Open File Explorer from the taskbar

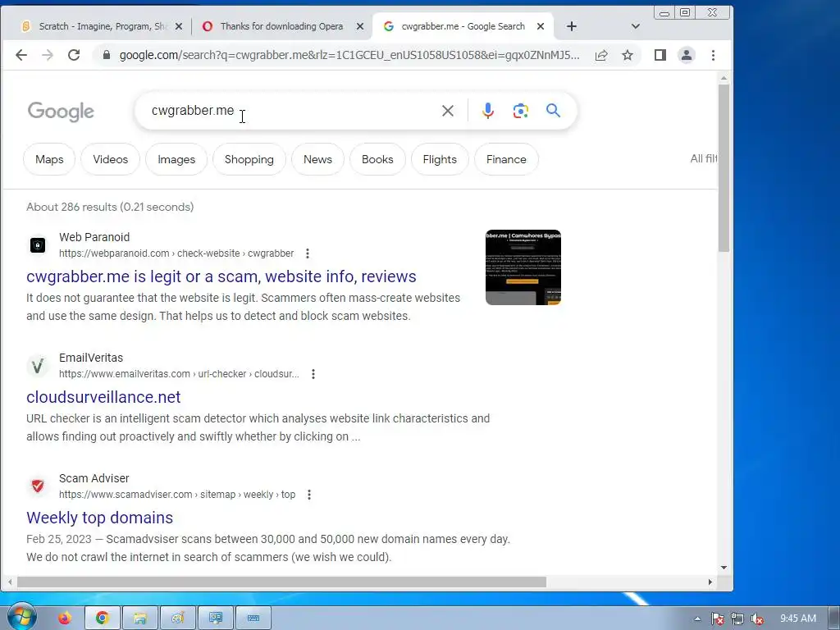[140, 618]
